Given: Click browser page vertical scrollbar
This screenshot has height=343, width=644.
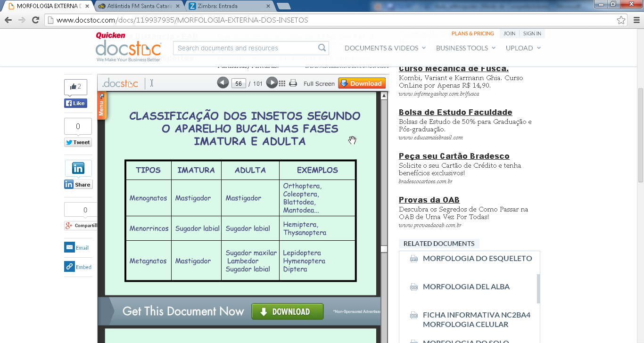Looking at the screenshot, I should [640, 134].
